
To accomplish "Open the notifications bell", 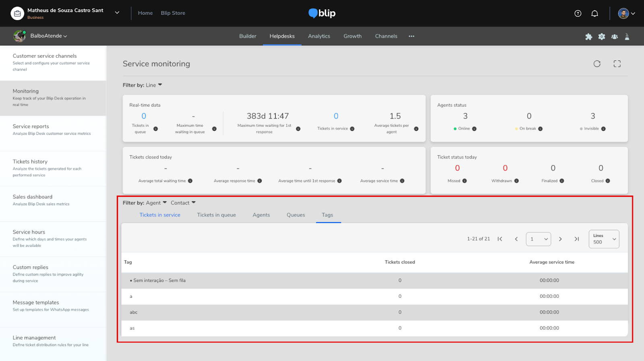I will point(594,13).
